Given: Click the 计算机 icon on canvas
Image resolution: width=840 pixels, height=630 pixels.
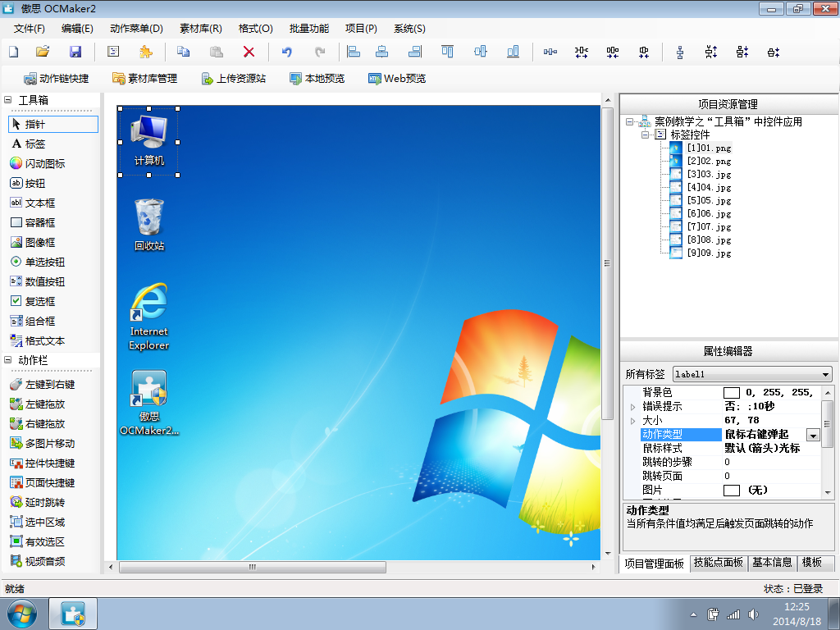Looking at the screenshot, I should pos(149,140).
